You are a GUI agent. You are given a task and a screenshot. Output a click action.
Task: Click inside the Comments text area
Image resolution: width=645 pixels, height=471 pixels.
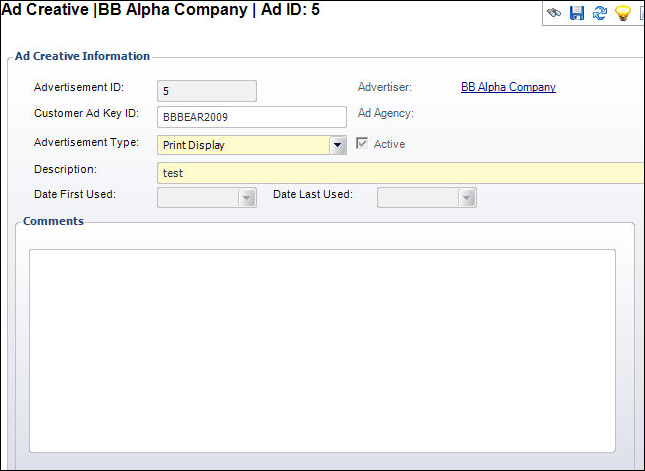click(x=322, y=351)
